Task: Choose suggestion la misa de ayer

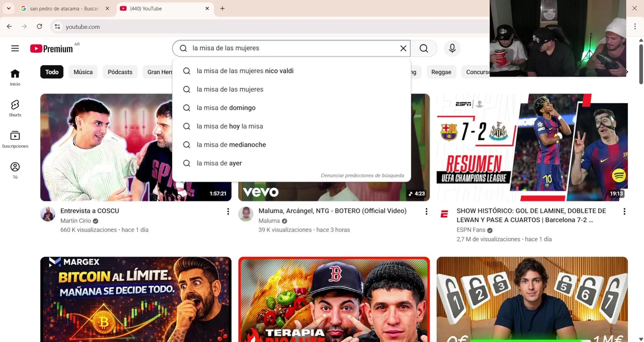Action: pos(291,163)
